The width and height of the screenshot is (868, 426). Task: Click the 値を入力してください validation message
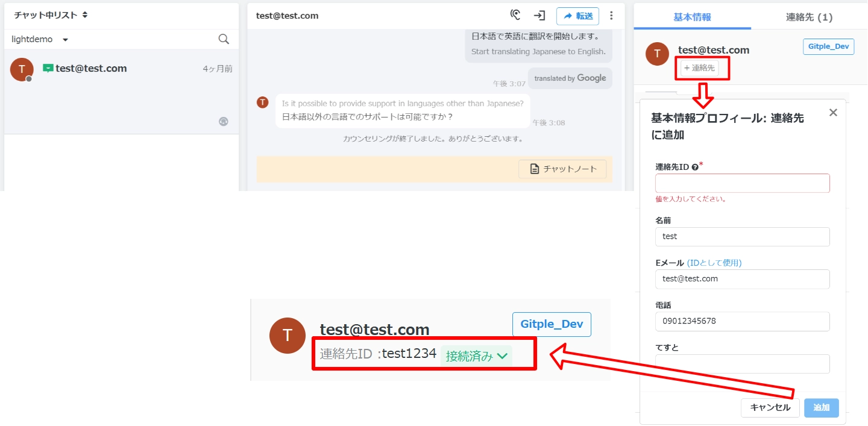click(691, 199)
